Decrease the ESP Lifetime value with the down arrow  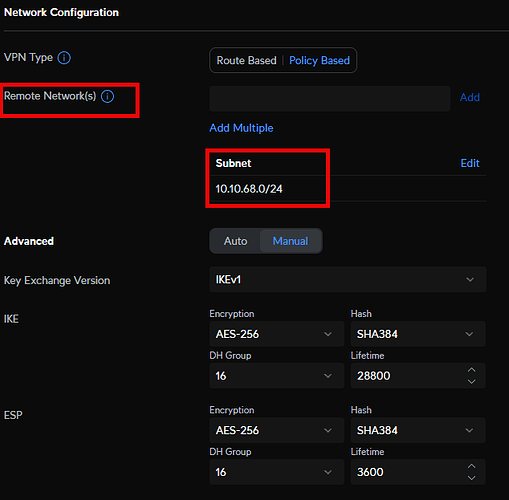[x=471, y=478]
